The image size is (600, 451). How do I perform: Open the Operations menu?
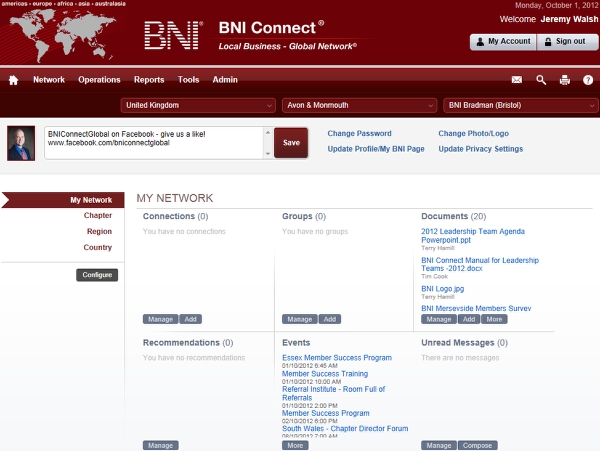click(x=99, y=80)
